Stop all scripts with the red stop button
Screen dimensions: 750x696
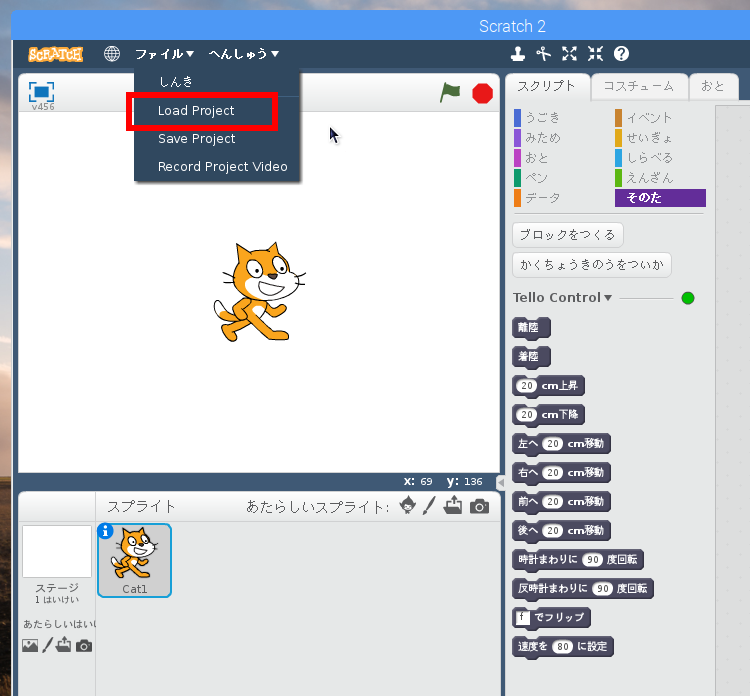coord(482,93)
